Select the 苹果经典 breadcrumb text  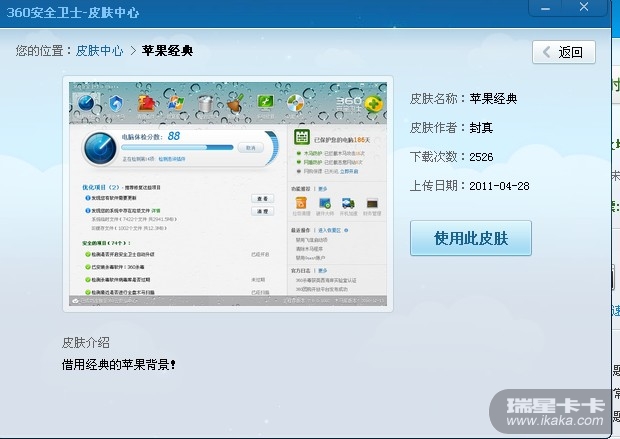click(167, 51)
